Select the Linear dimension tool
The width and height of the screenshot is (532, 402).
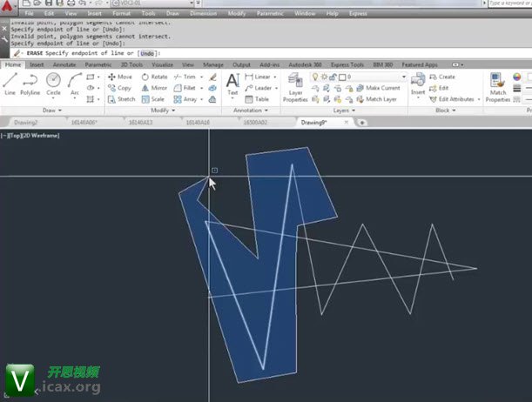tap(258, 77)
